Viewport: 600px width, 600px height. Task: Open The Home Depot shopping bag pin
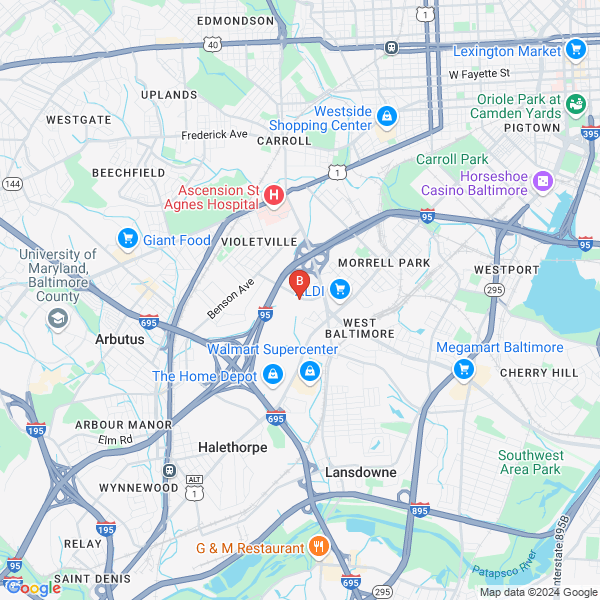click(x=273, y=375)
